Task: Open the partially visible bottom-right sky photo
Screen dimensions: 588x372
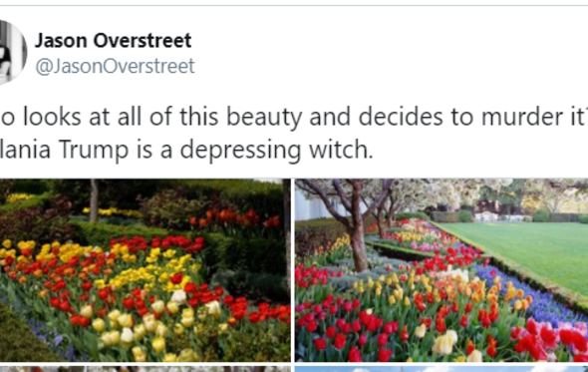Action: [441, 369]
